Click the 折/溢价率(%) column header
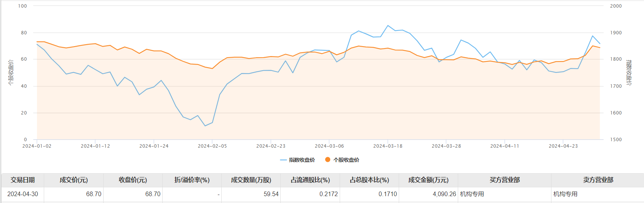Image resolution: width=644 pixels, height=203 pixels. (x=192, y=180)
